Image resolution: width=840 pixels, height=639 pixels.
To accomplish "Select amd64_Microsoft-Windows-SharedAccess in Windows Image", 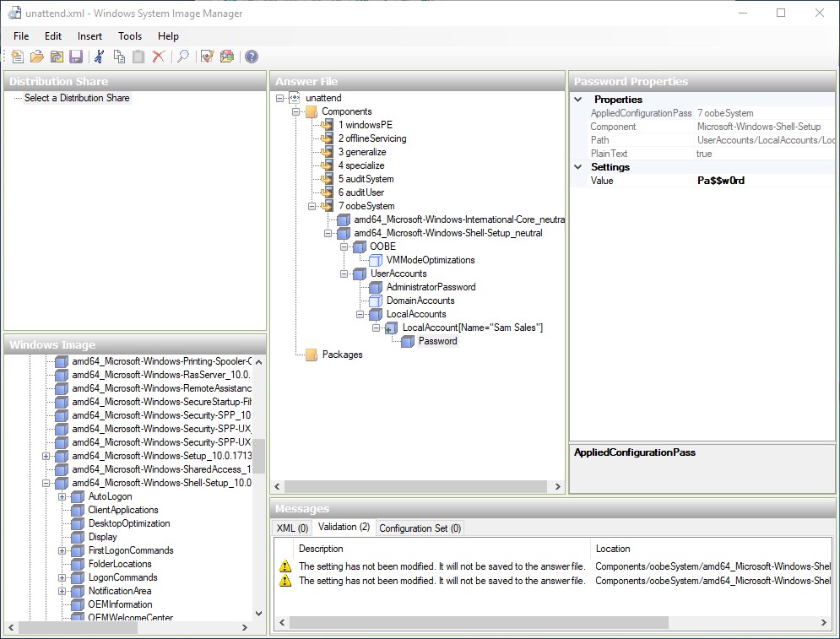I will tap(161, 469).
